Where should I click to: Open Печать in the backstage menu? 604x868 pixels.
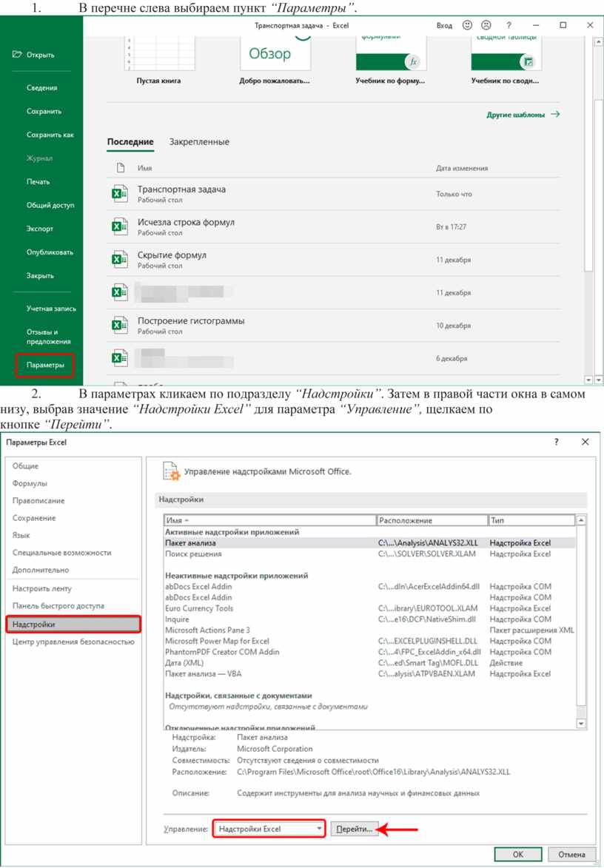[x=38, y=181]
